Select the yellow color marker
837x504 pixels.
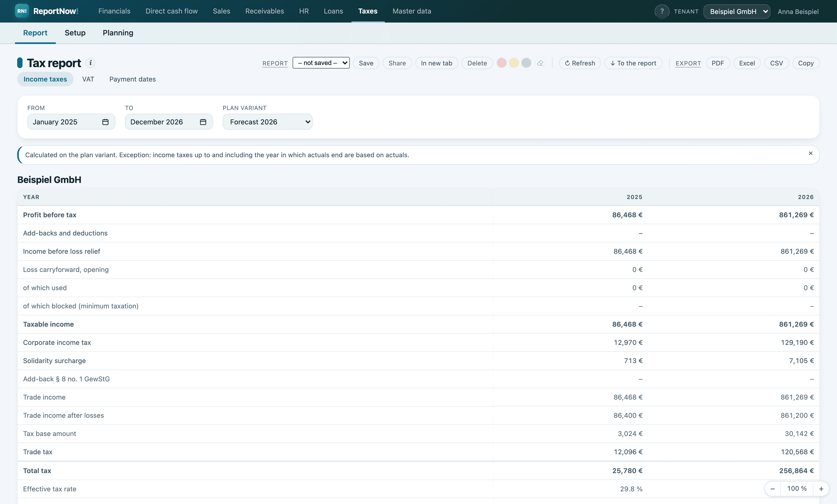coord(514,63)
